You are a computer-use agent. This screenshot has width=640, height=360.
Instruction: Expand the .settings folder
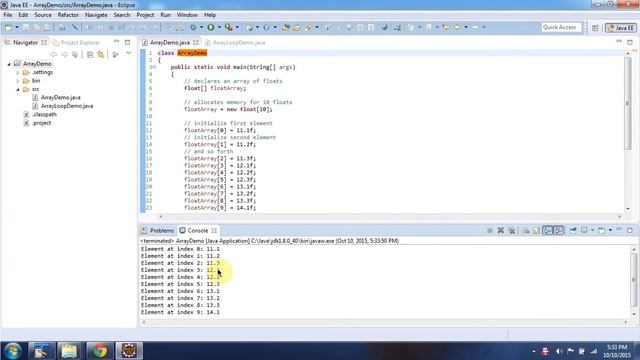click(18, 73)
